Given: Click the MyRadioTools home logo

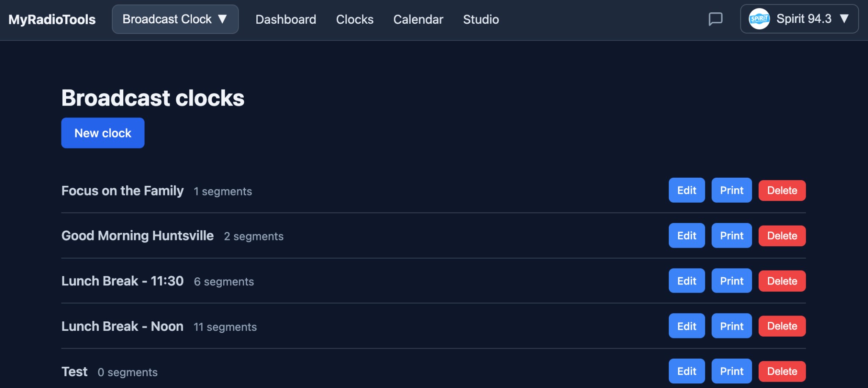Looking at the screenshot, I should [x=52, y=19].
